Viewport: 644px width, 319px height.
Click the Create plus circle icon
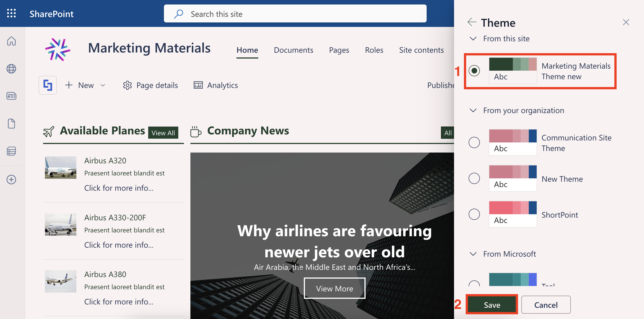pos(11,179)
